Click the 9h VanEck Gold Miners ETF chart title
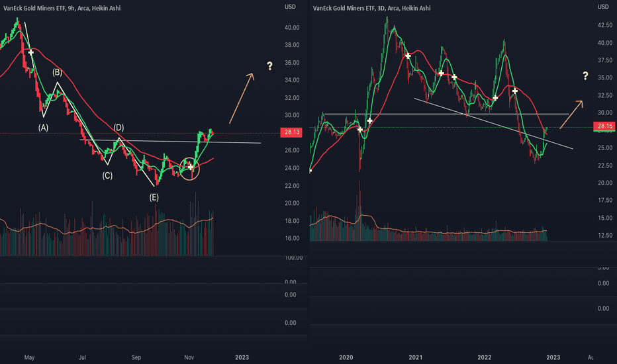 tap(62, 8)
